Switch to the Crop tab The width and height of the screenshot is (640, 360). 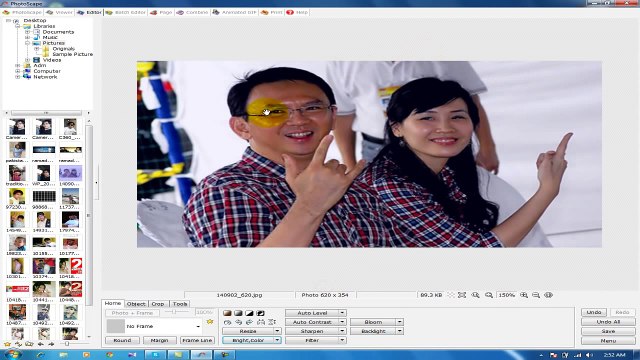[158, 304]
